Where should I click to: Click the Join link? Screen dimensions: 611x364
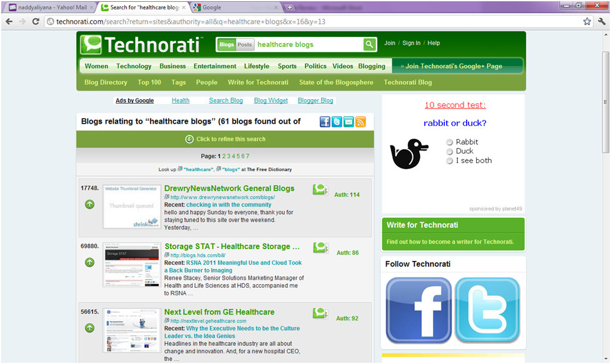(x=390, y=43)
